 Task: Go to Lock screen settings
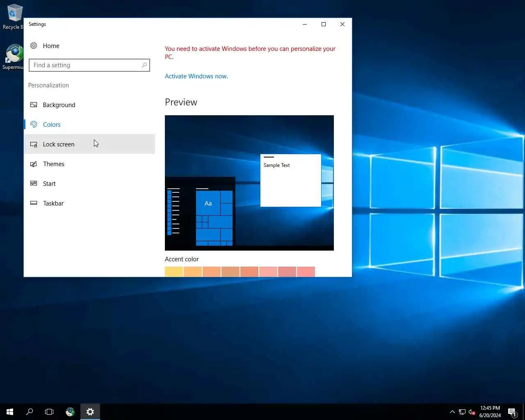pyautogui.click(x=89, y=144)
